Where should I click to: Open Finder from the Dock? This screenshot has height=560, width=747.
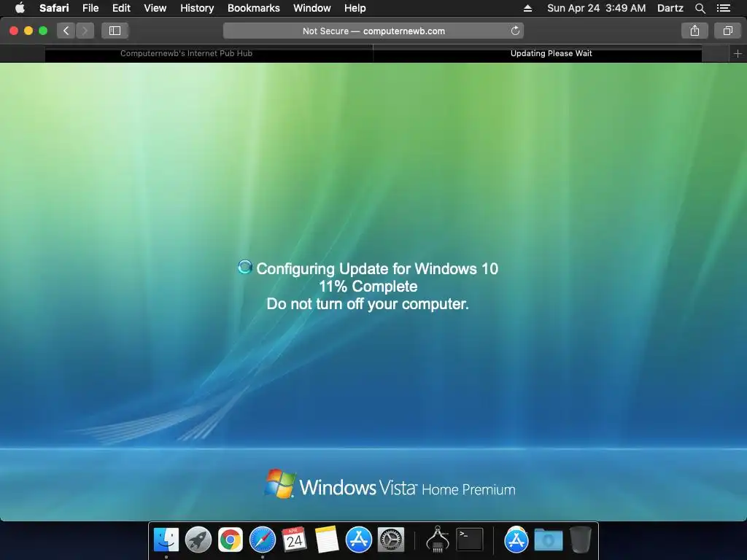[x=166, y=540]
